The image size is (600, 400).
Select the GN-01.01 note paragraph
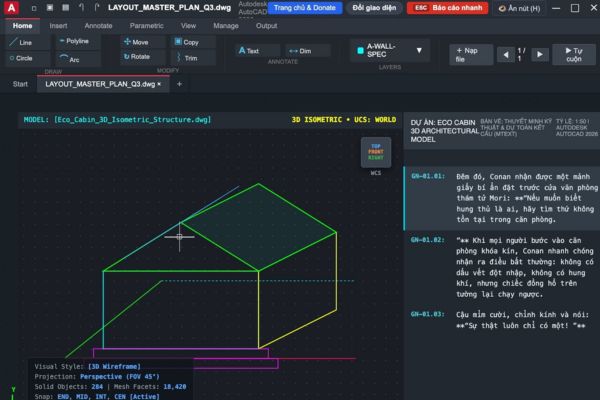tap(502, 198)
